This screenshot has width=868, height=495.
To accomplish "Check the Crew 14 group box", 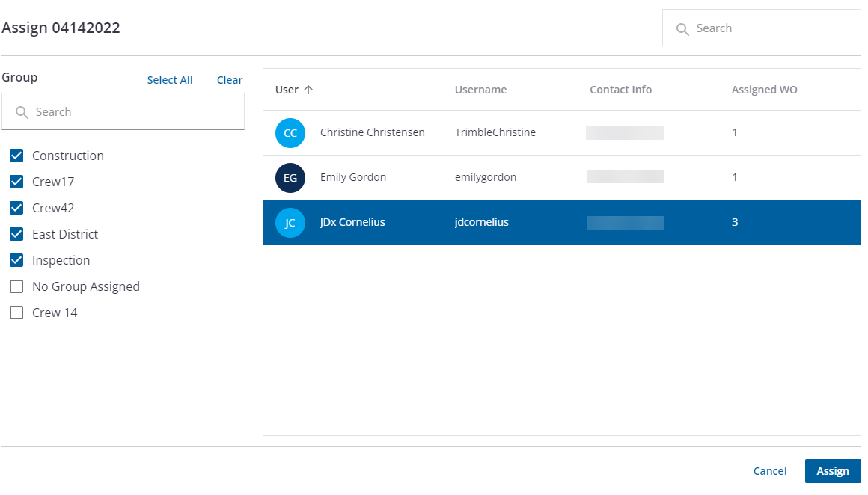I will click(x=16, y=313).
